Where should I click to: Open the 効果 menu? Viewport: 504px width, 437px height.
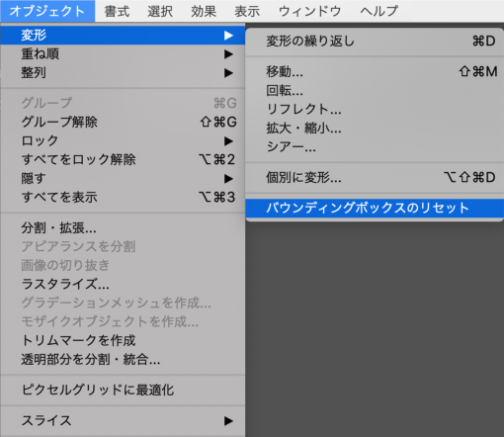[204, 11]
